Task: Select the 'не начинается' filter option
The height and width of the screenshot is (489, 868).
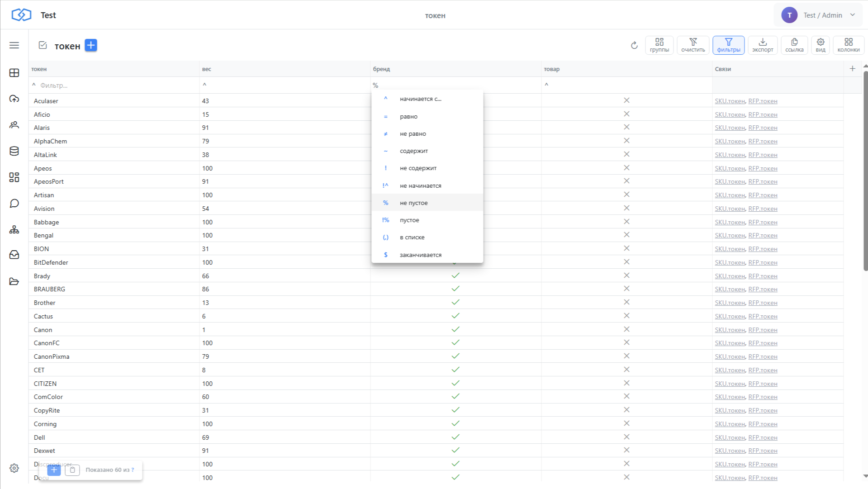Action: [x=427, y=185]
